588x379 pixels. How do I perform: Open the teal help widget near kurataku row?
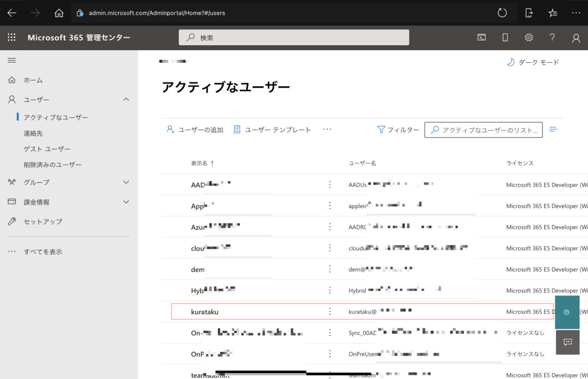(x=567, y=312)
